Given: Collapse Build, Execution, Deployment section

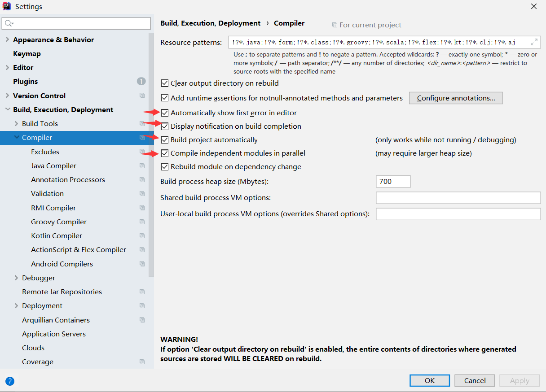Looking at the screenshot, I should [7, 109].
